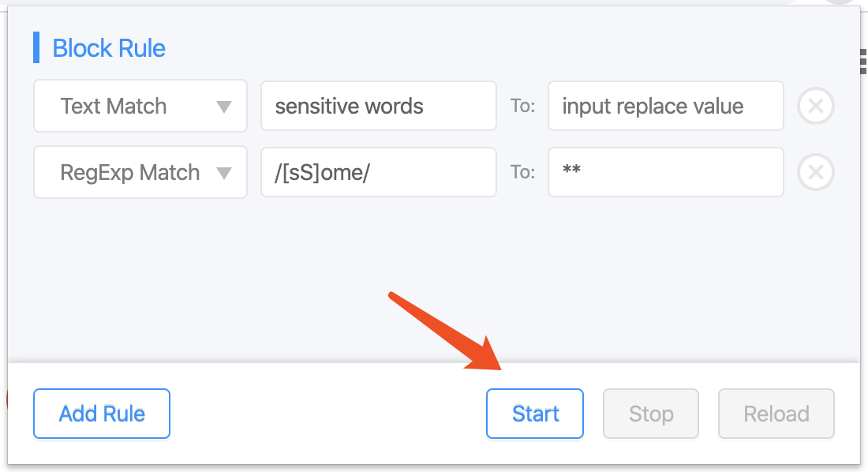Screen dimensions: 868x472
Task: Click the To: label in the Text Match row
Action: coord(522,106)
